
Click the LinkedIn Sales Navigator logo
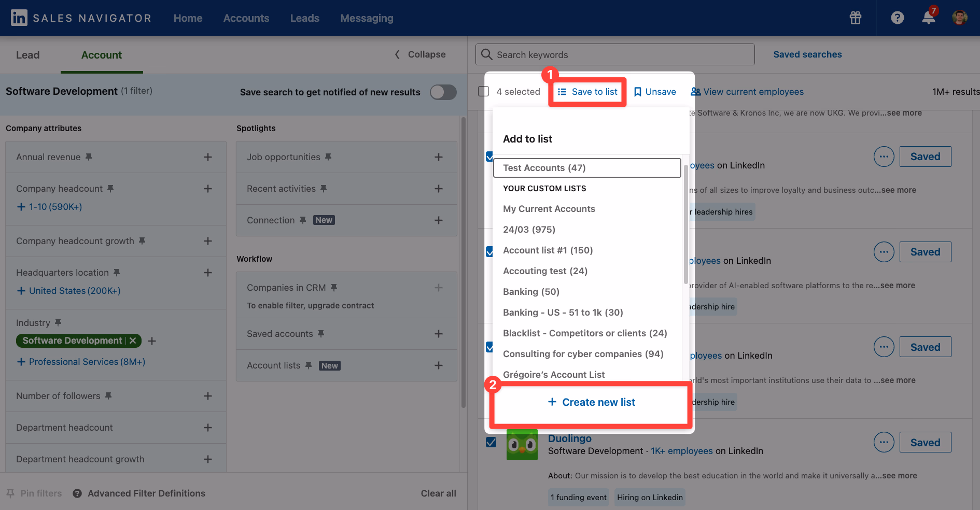pyautogui.click(x=81, y=18)
